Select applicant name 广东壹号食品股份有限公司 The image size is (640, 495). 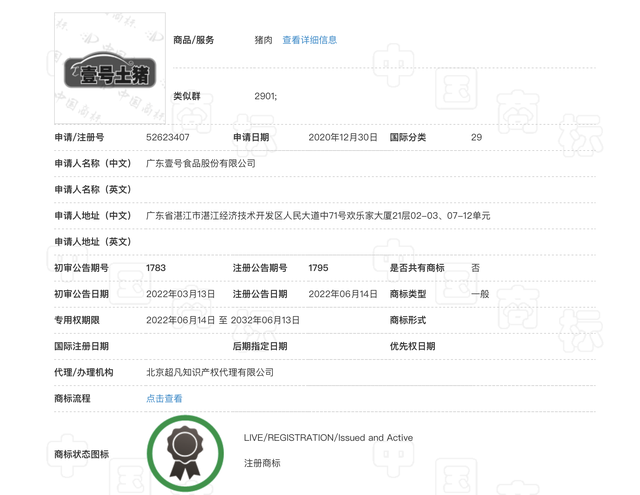(x=201, y=164)
